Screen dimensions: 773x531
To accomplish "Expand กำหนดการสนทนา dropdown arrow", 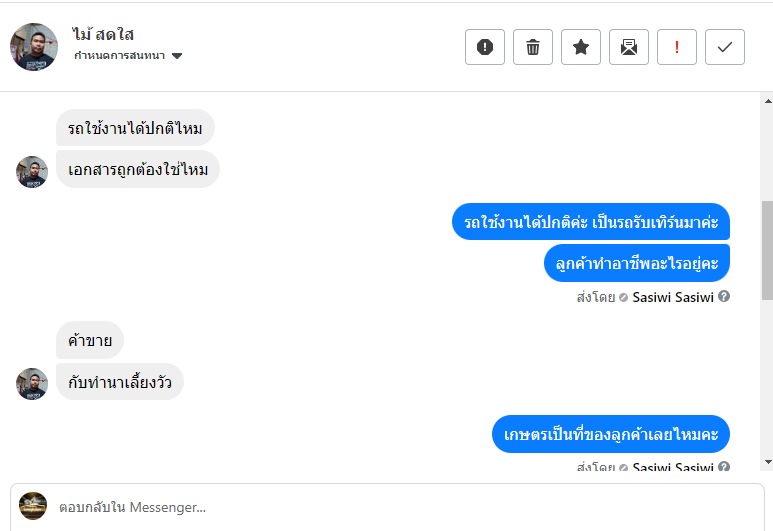I will click(x=177, y=56).
